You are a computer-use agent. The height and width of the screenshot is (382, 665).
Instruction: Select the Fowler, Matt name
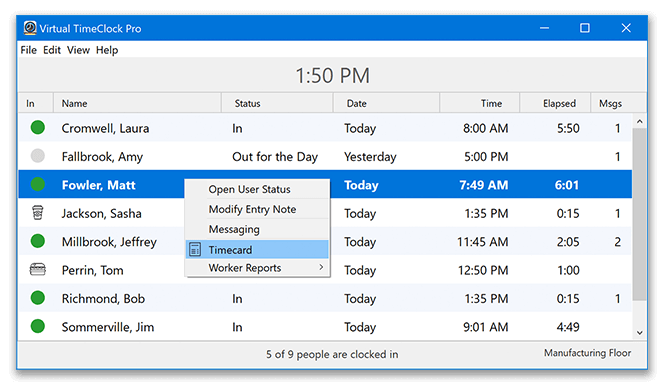click(x=98, y=185)
